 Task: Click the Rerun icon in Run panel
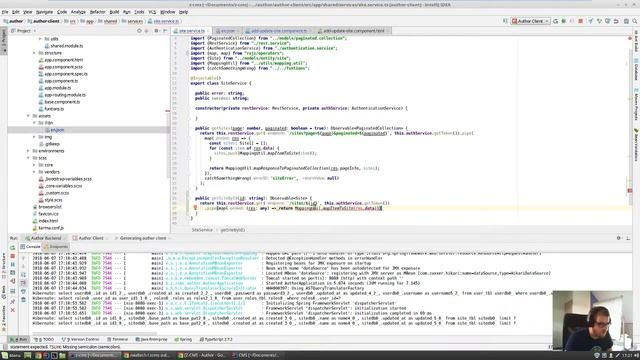[12, 248]
